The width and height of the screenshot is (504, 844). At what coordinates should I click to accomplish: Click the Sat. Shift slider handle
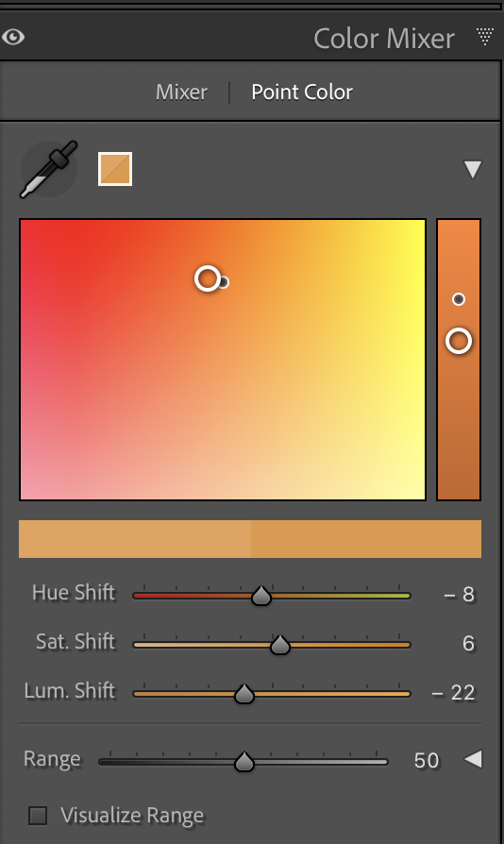[x=279, y=645]
